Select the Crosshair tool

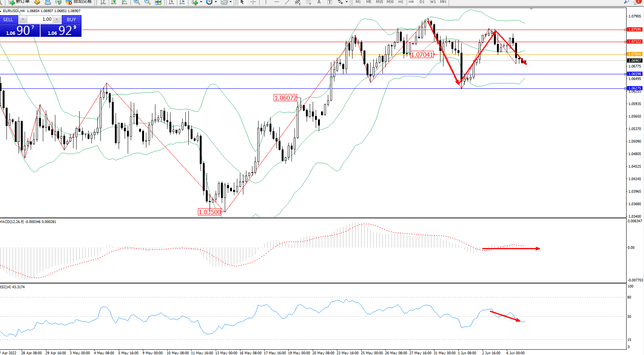[x=253, y=2]
